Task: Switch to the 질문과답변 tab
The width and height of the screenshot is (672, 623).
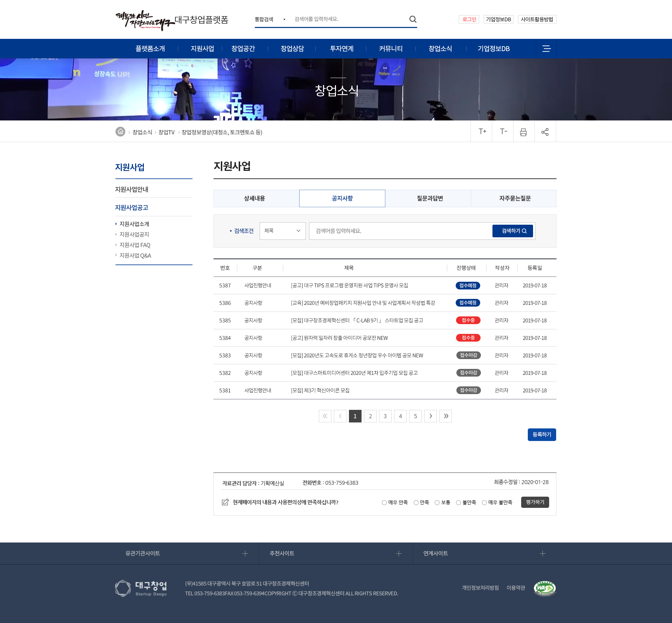Action: [x=429, y=198]
